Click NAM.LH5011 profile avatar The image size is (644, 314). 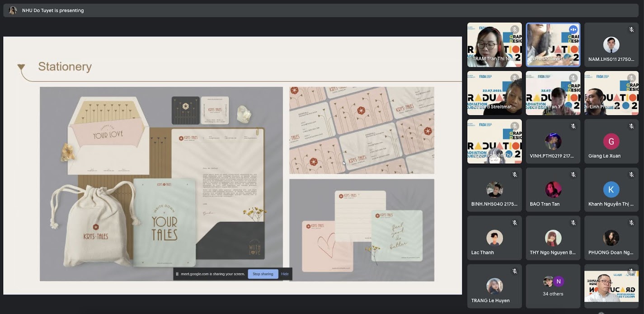coord(611,45)
